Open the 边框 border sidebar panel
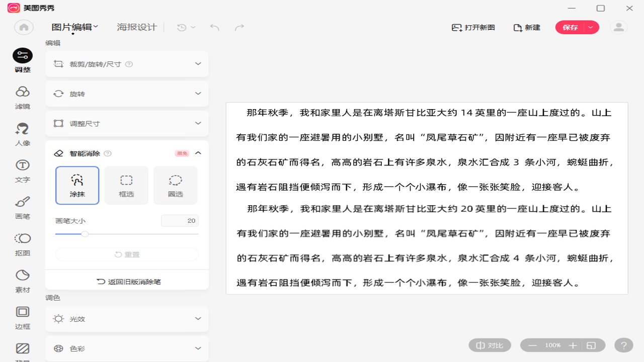The width and height of the screenshot is (644, 362). tap(23, 318)
